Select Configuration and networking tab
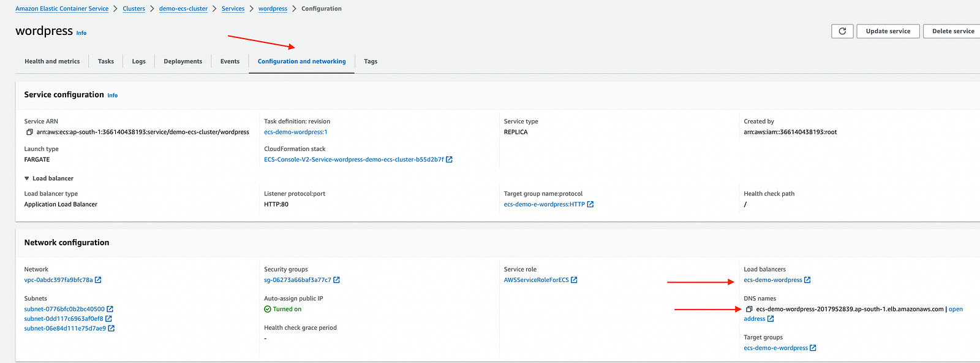980x363 pixels. point(301,61)
